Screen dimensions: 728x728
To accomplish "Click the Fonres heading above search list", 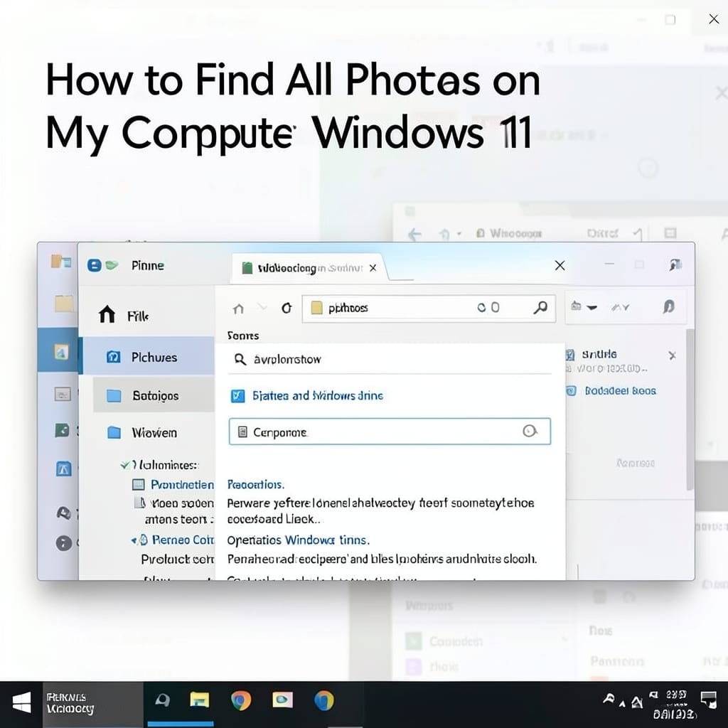I will point(243,336).
